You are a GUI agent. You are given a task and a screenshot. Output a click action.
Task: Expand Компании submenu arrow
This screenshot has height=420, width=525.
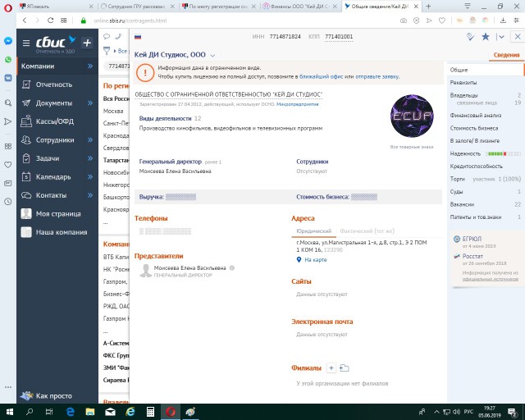90,66
